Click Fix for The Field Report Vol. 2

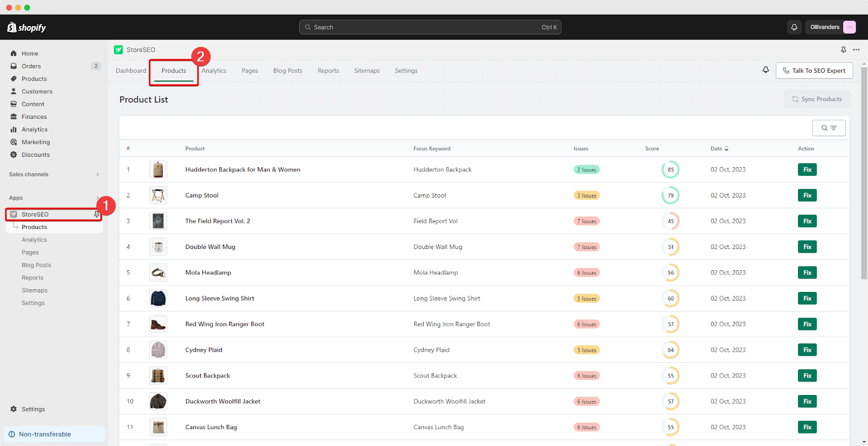coord(807,221)
